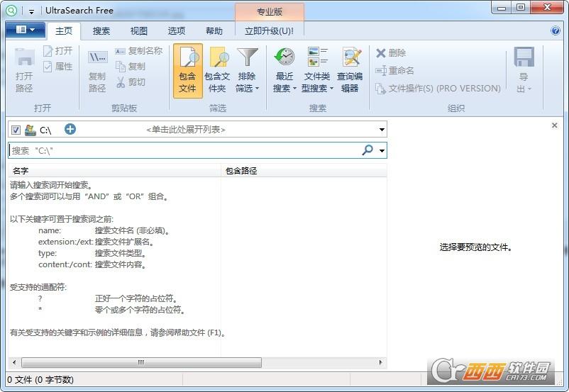This screenshot has height=392, width=569.
Task: Click the 属性 properties button
Action: [x=58, y=67]
